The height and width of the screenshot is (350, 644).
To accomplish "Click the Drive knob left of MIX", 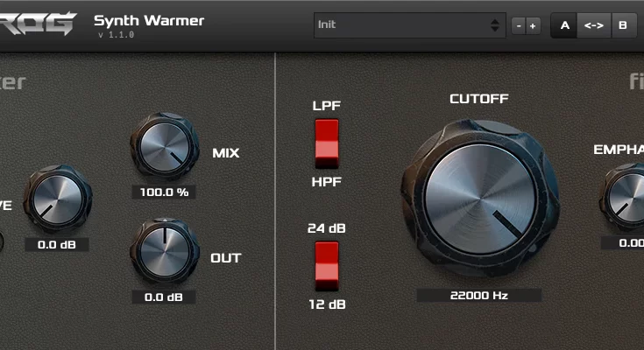I will coord(57,199).
